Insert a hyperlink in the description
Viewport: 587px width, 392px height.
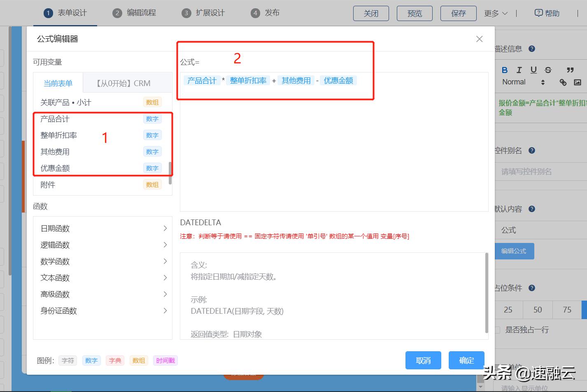(x=563, y=82)
